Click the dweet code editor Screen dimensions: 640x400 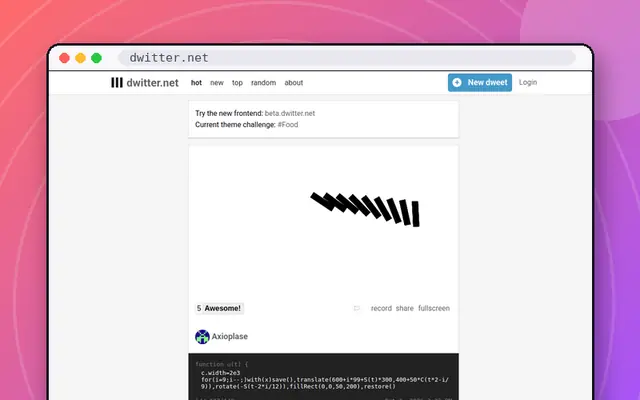tap(324, 380)
